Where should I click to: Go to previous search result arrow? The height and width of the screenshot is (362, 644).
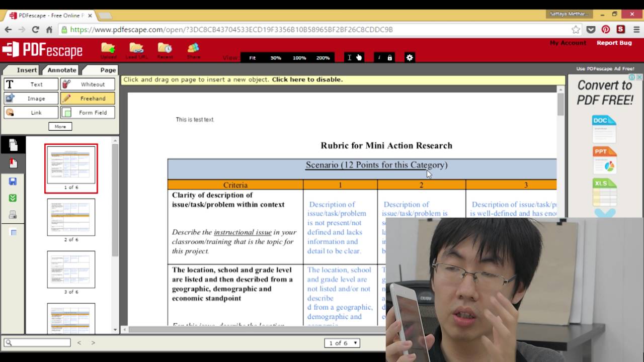click(x=79, y=343)
